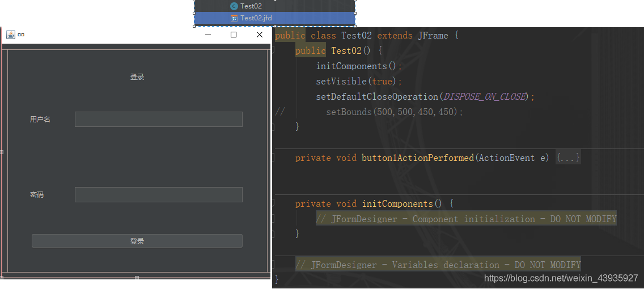Expand the folded {...} block of button1ActionPerformed

(x=568, y=158)
